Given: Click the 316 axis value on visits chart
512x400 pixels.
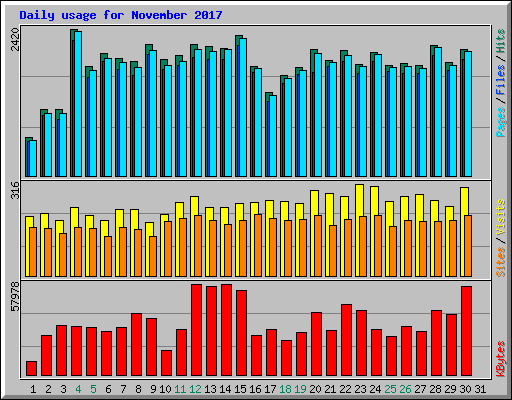Looking at the screenshot, I should [x=15, y=190].
